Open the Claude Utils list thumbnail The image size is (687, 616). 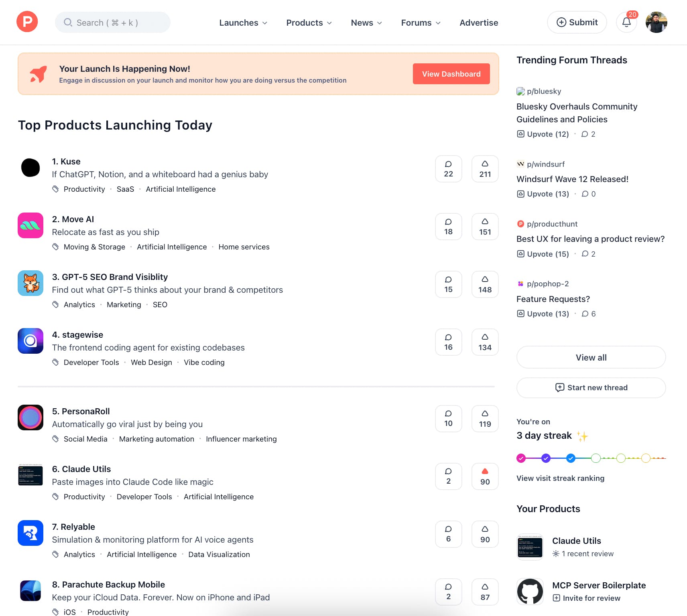point(30,475)
